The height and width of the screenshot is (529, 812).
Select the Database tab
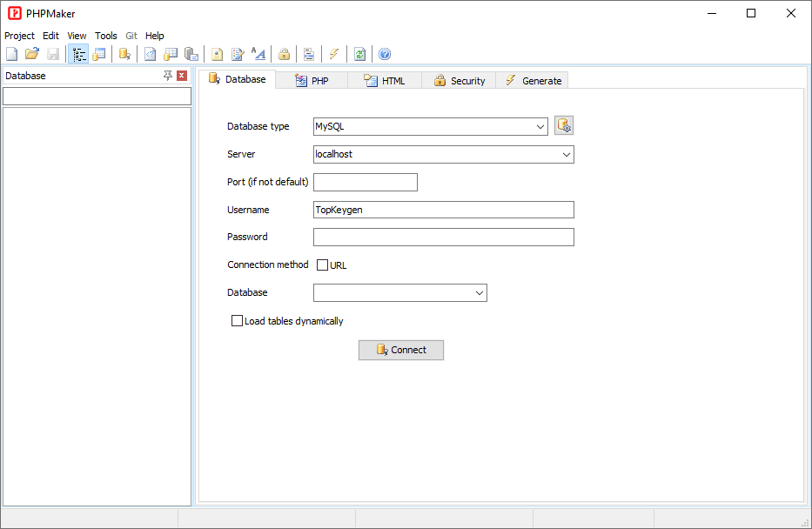[x=238, y=79]
